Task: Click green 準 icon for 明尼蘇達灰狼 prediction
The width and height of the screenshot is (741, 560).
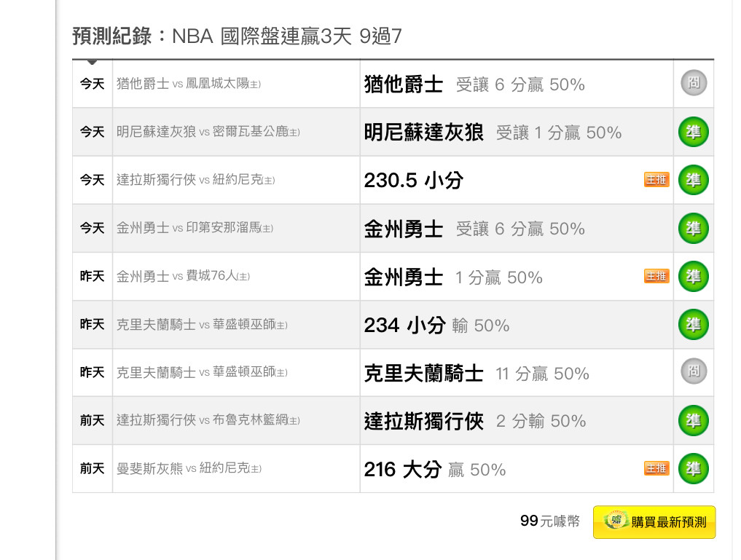Action: click(693, 132)
